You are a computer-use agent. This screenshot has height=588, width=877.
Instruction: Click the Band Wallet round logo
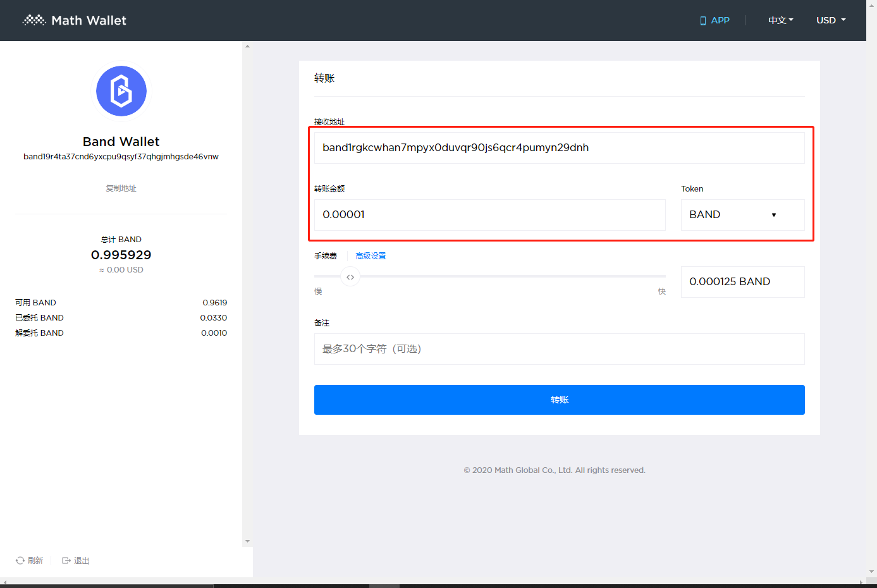coord(121,91)
